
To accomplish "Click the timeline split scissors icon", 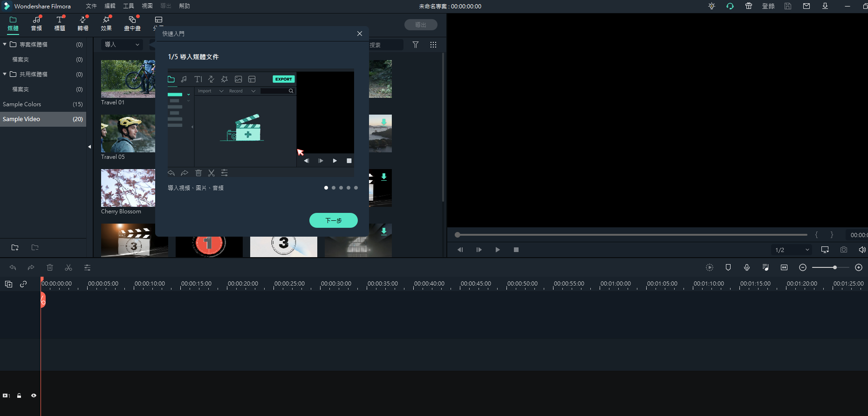I will (x=68, y=267).
